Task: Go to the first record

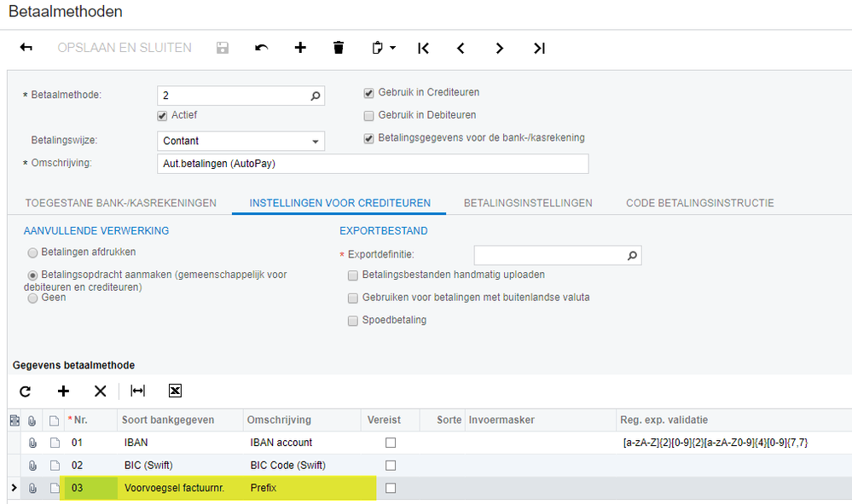Action: click(x=423, y=48)
